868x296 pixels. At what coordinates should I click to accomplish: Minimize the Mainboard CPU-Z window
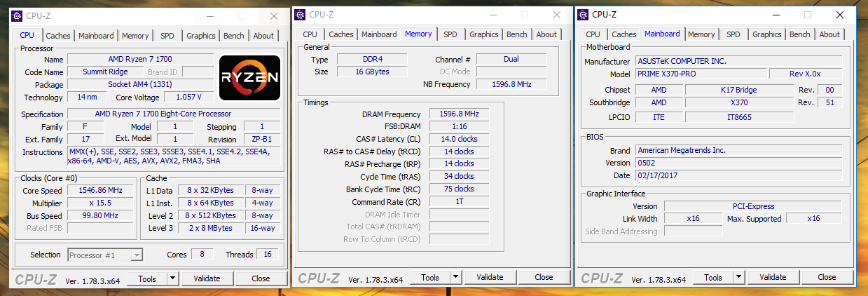(x=775, y=15)
